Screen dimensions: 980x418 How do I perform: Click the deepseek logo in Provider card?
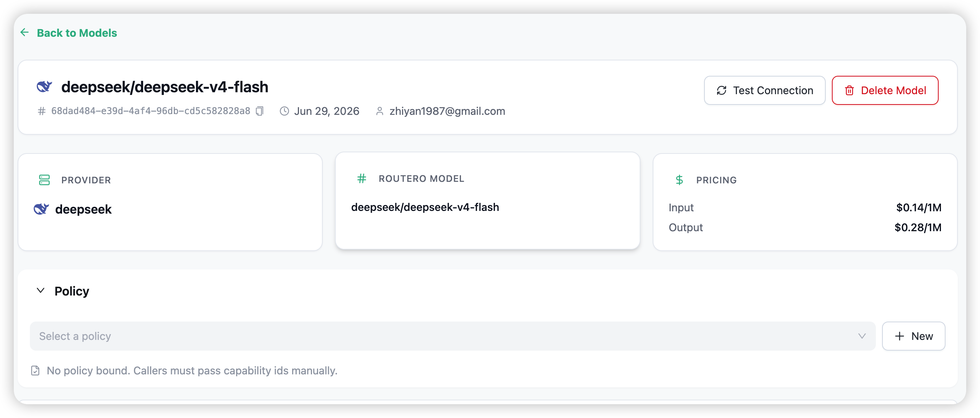pyautogui.click(x=41, y=209)
